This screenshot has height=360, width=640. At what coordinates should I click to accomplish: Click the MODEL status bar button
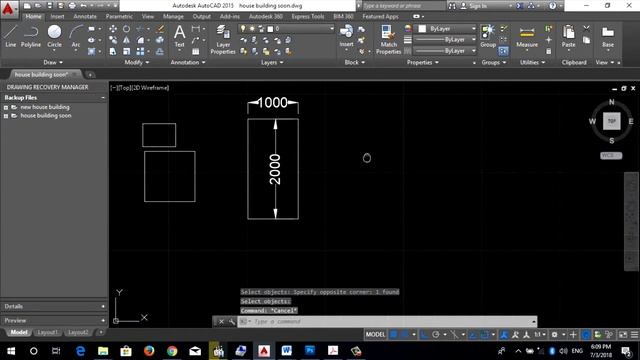pos(375,335)
